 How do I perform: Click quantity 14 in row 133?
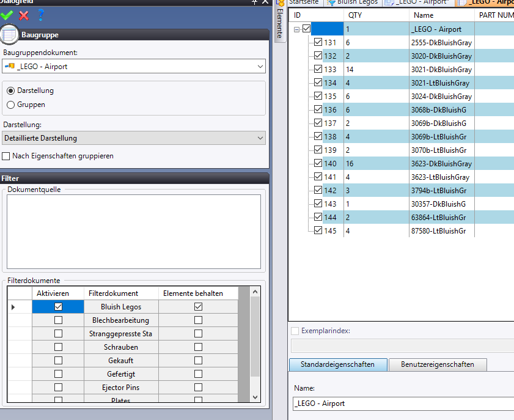tap(376, 69)
